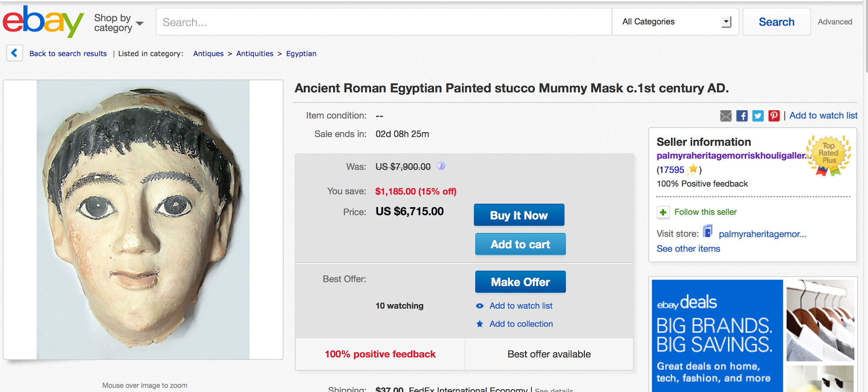Click the green plus Follow seller icon

point(663,212)
